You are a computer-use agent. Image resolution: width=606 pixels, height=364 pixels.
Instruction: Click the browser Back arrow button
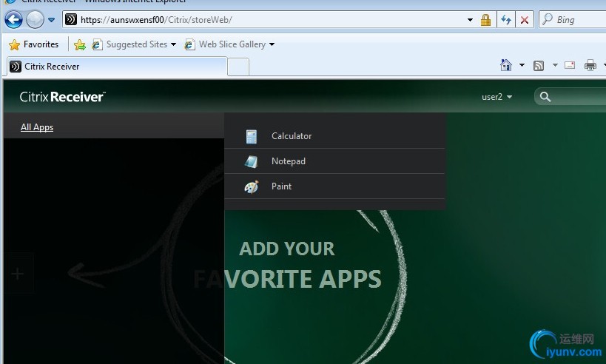13,19
